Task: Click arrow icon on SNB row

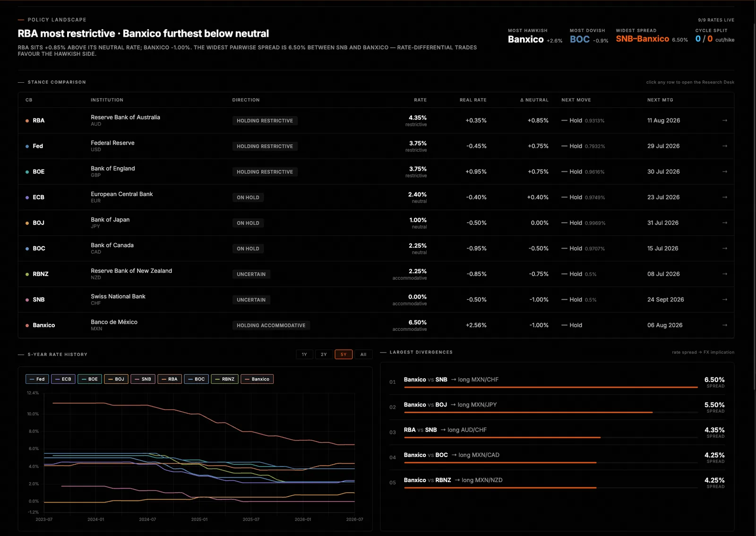Action: click(x=724, y=300)
